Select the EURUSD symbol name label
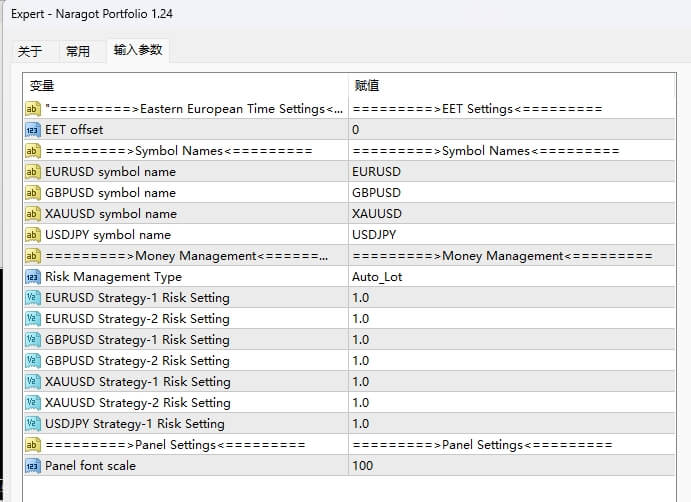691x502 pixels. pos(110,171)
